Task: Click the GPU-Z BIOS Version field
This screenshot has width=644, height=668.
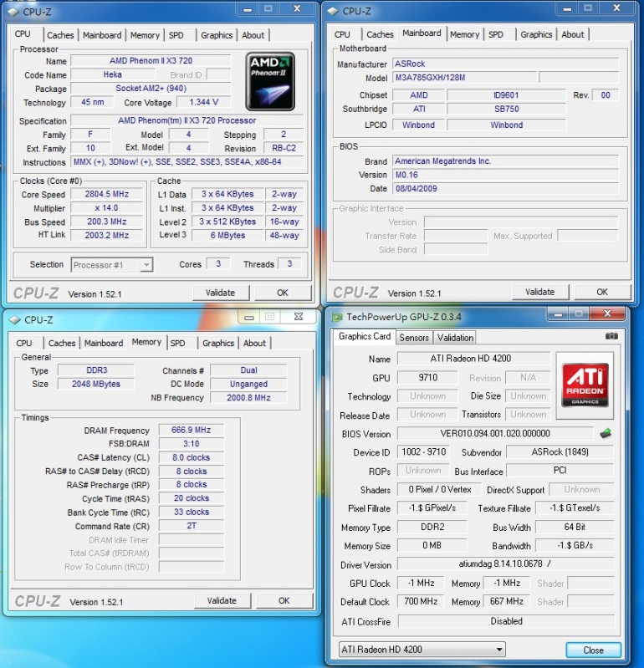Action: coord(495,434)
